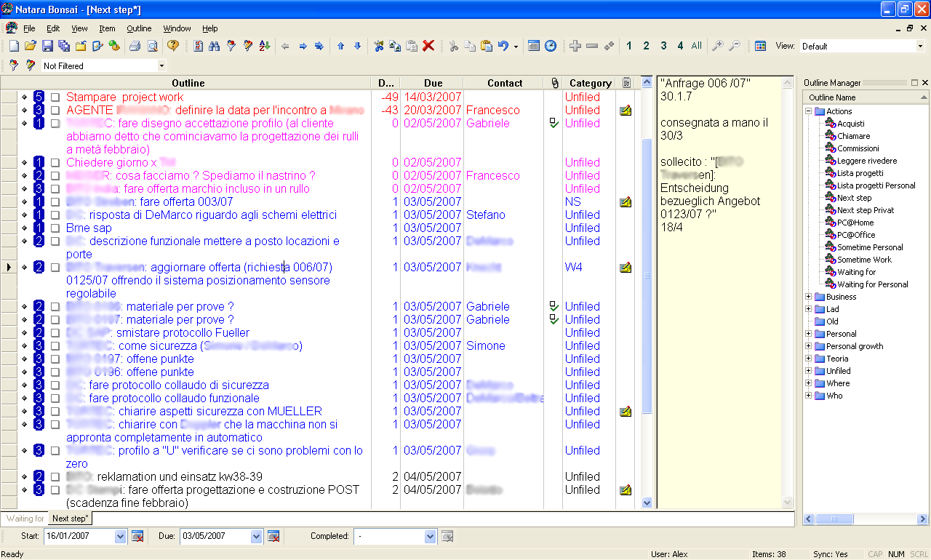Open the 'Not Filtered' filter dropdown
931x560 pixels.
(x=161, y=65)
